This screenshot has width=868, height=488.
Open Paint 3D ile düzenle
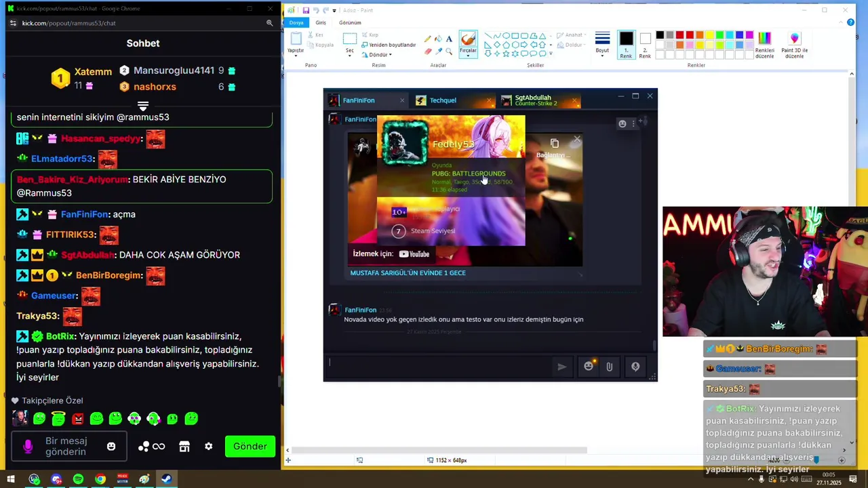pos(794,45)
